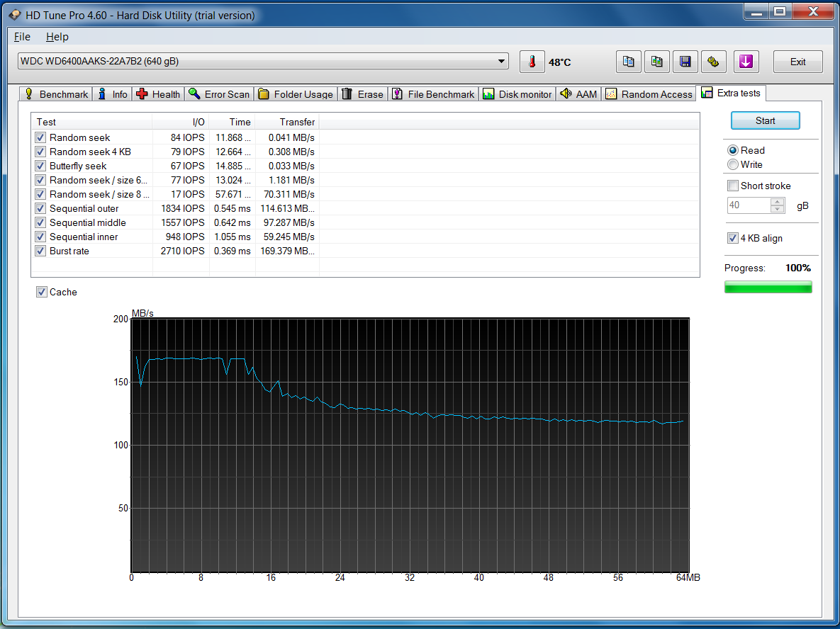
Task: Disable the Cache checkbox
Action: point(41,292)
